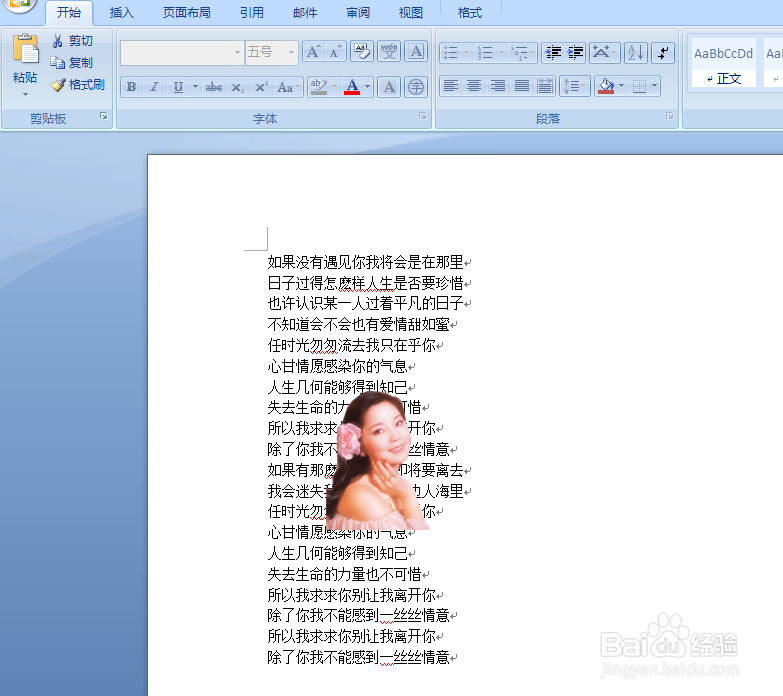Screen dimensions: 783x696
Task: Open the 视图 tab
Action: click(411, 12)
